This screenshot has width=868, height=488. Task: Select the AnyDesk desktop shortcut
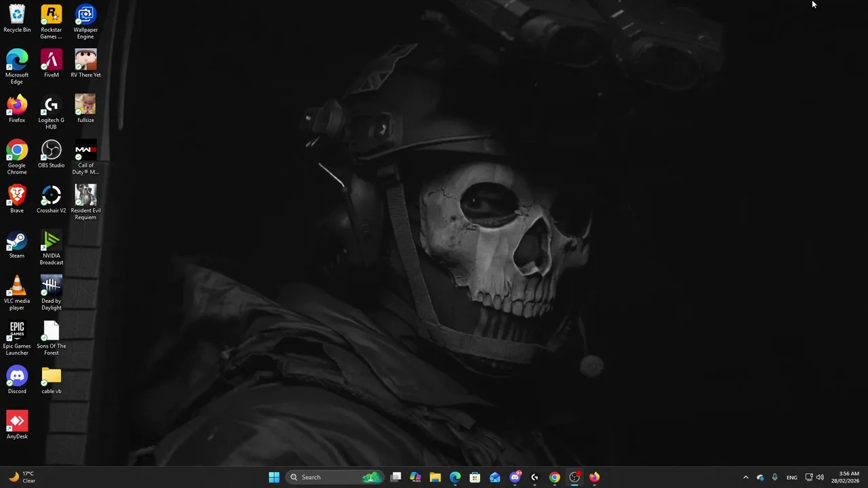[x=17, y=426]
